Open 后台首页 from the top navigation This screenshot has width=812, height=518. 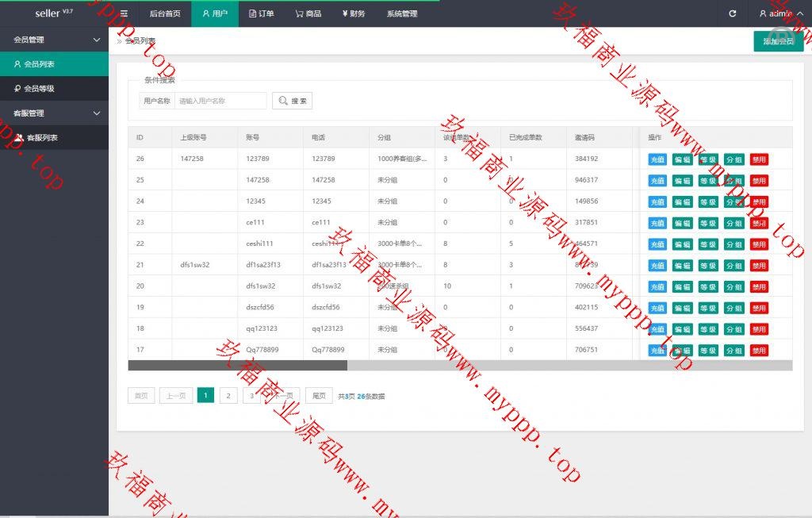[x=165, y=13]
